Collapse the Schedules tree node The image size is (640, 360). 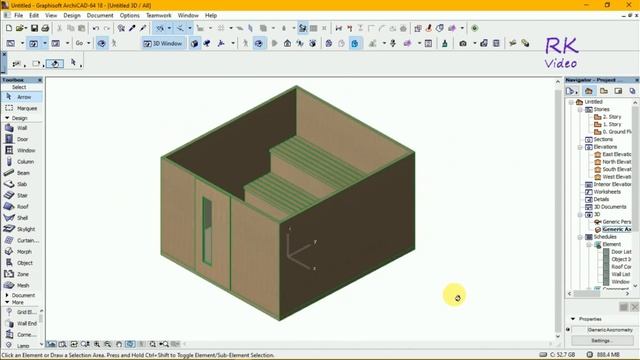(580, 237)
